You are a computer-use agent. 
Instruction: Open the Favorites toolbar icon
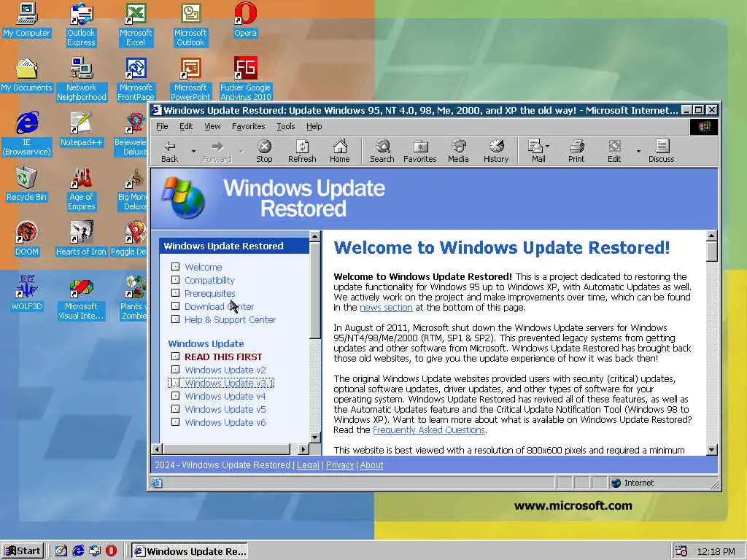pos(420,151)
